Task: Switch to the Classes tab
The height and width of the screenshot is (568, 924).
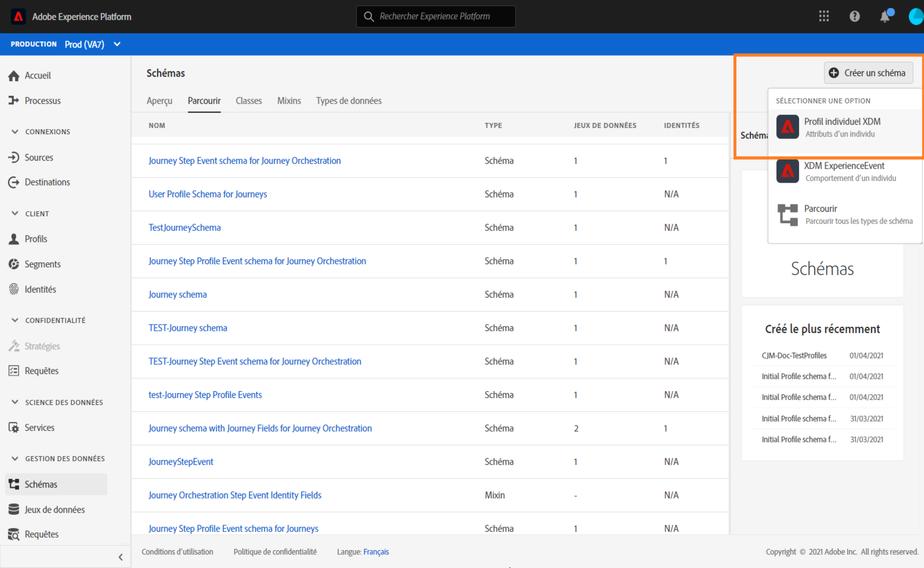Action: click(x=248, y=101)
